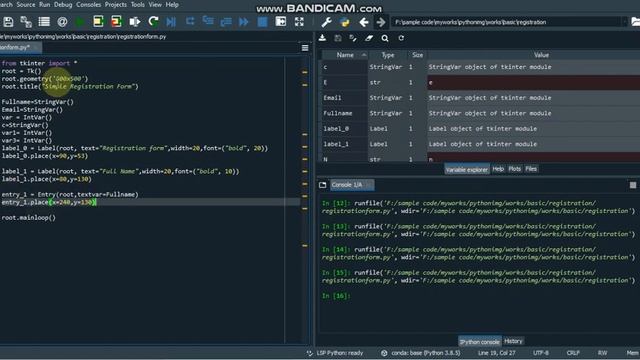Sort variables by the Type column header

click(388, 55)
